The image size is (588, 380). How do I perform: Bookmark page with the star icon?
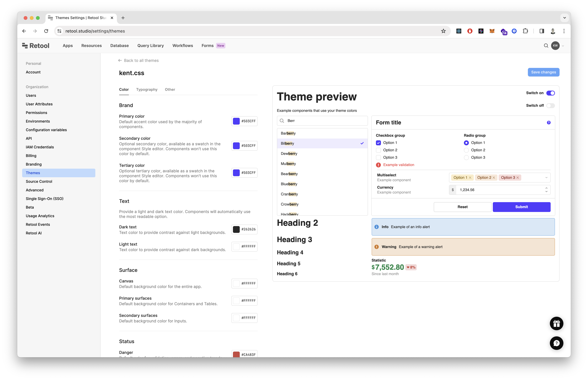(x=443, y=31)
